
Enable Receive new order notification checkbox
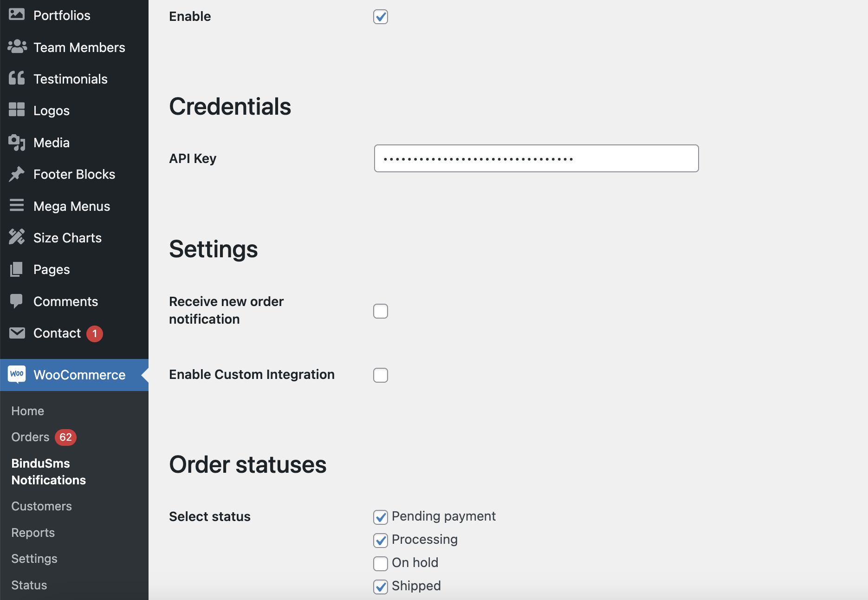point(381,311)
